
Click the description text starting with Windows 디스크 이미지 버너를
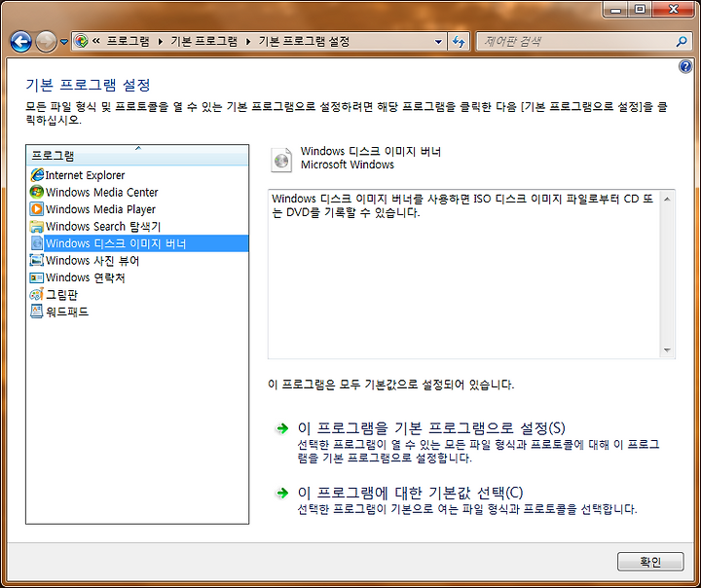[462, 205]
